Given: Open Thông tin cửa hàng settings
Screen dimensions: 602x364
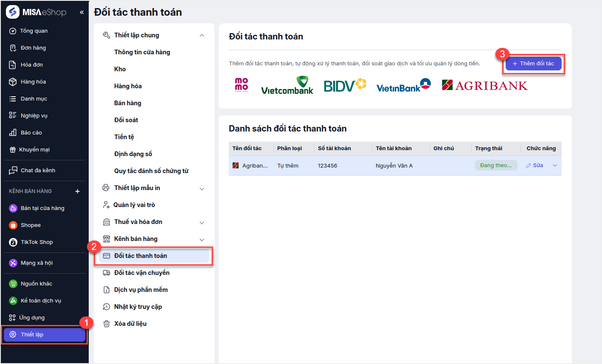Looking at the screenshot, I should click(142, 52).
